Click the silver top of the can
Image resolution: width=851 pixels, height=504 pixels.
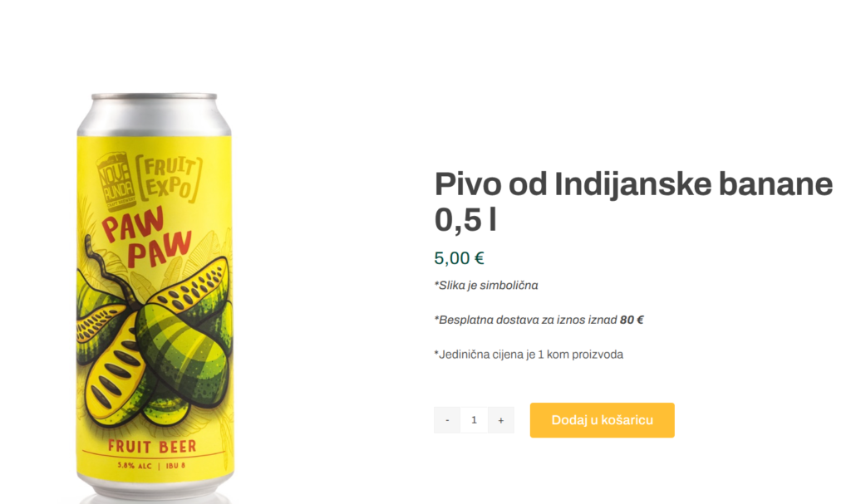click(154, 114)
